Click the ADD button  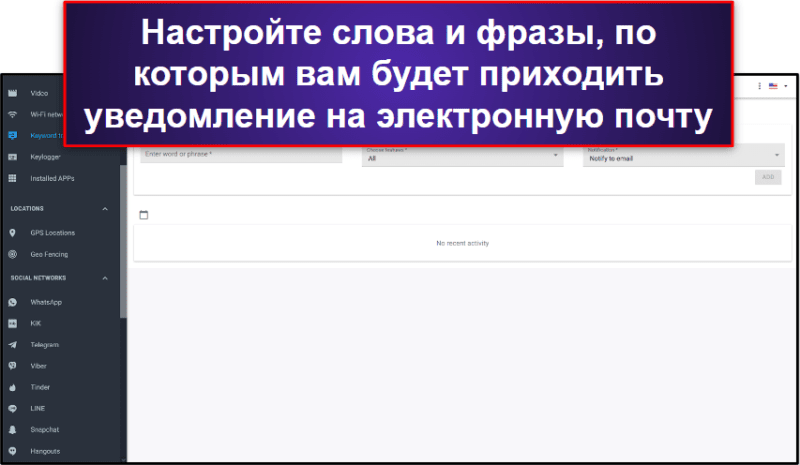[768, 177]
